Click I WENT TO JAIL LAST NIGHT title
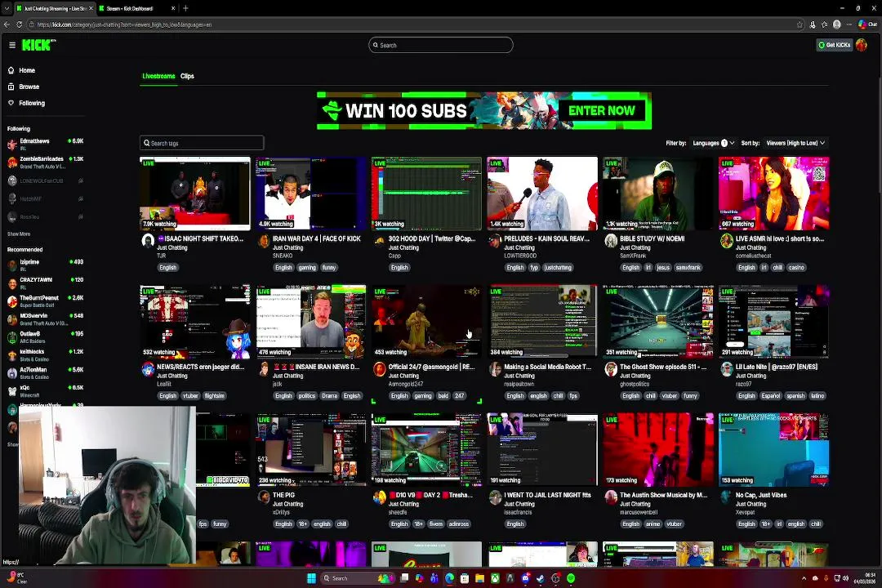The image size is (882, 588). [x=547, y=495]
